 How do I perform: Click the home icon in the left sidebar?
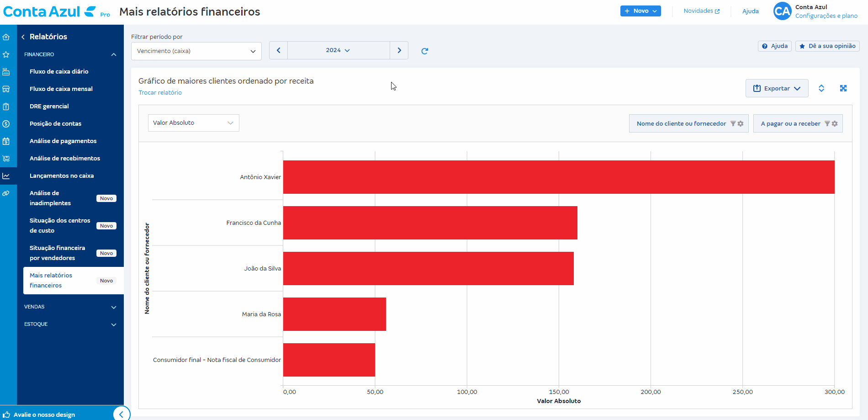[x=6, y=37]
